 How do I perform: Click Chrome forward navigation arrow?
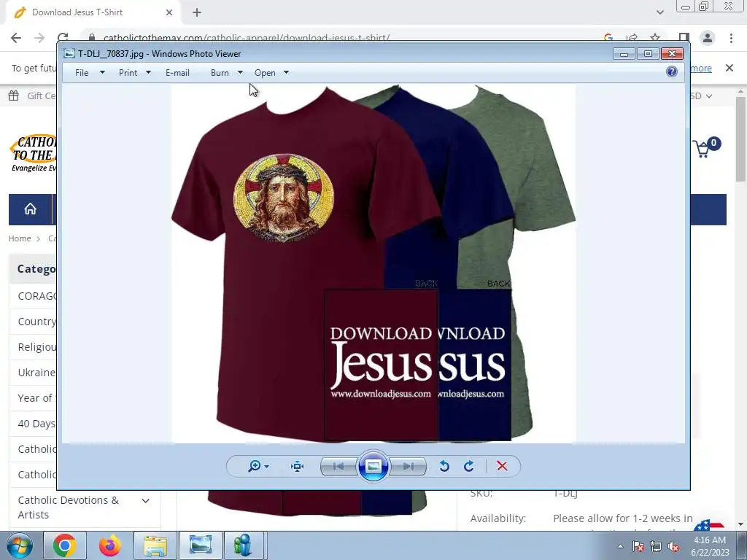click(x=39, y=38)
